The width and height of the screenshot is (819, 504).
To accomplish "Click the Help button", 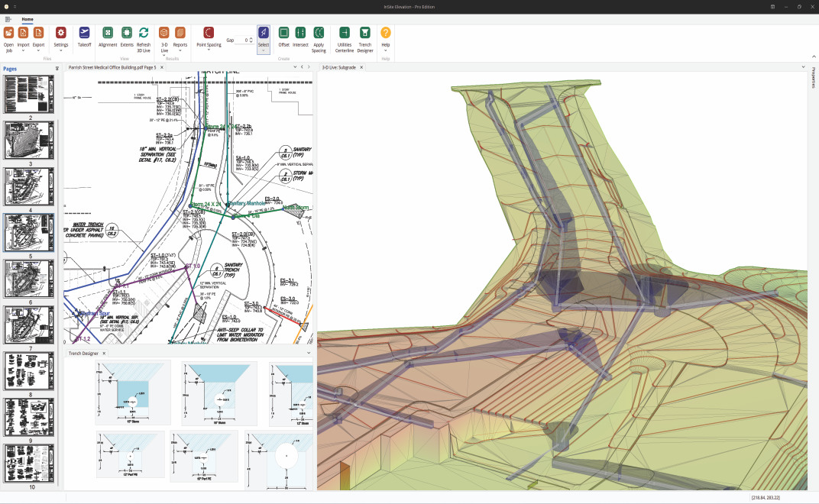I will click(x=386, y=33).
